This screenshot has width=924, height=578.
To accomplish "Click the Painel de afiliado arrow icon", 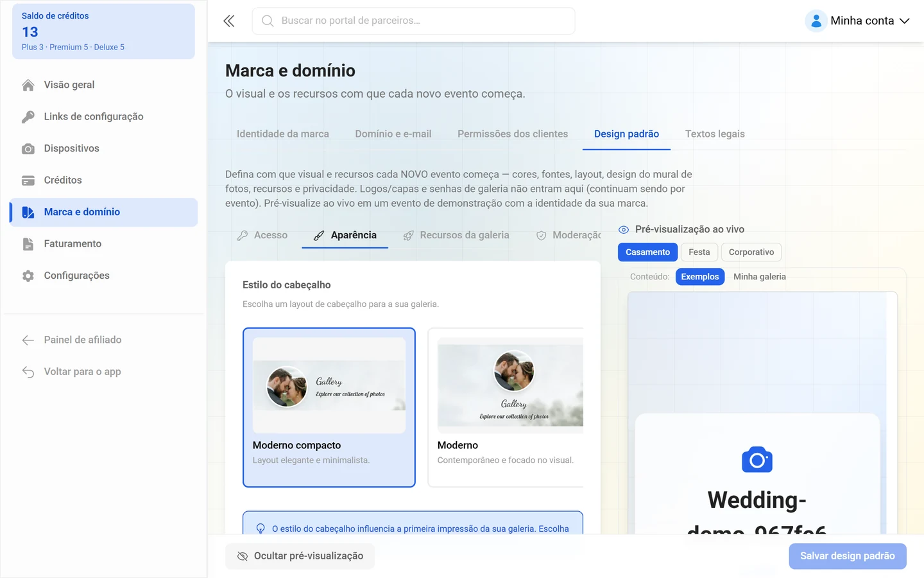I will coord(28,340).
